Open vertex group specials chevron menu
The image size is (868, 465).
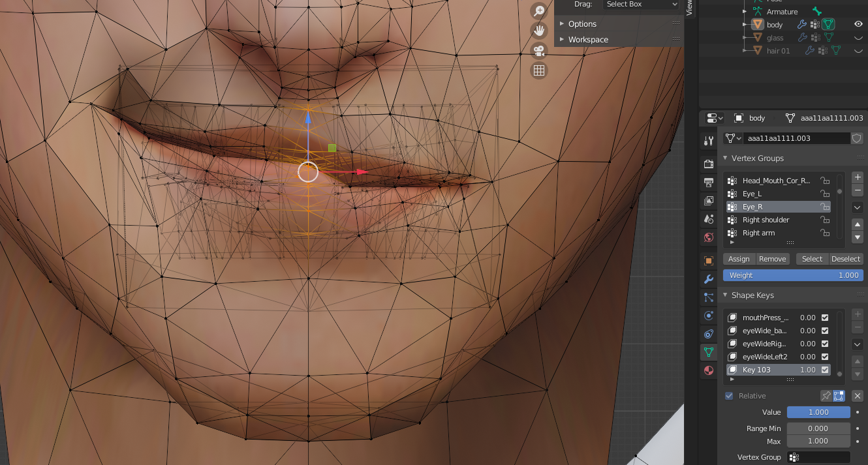858,207
